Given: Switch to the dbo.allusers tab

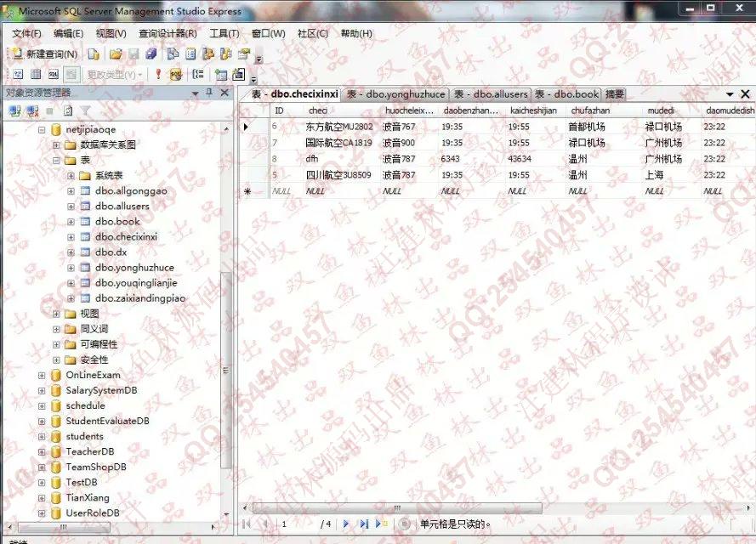Looking at the screenshot, I should tap(491, 94).
